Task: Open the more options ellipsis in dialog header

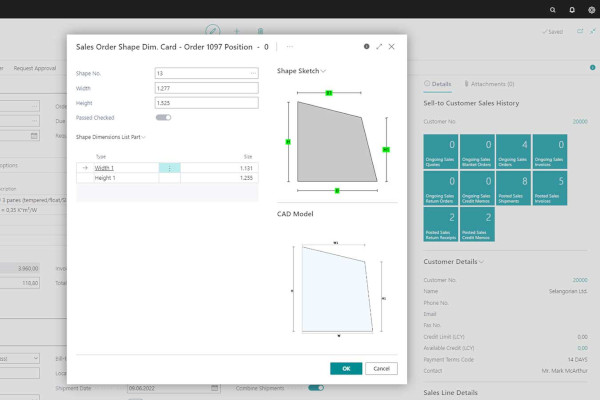Action: [x=290, y=46]
